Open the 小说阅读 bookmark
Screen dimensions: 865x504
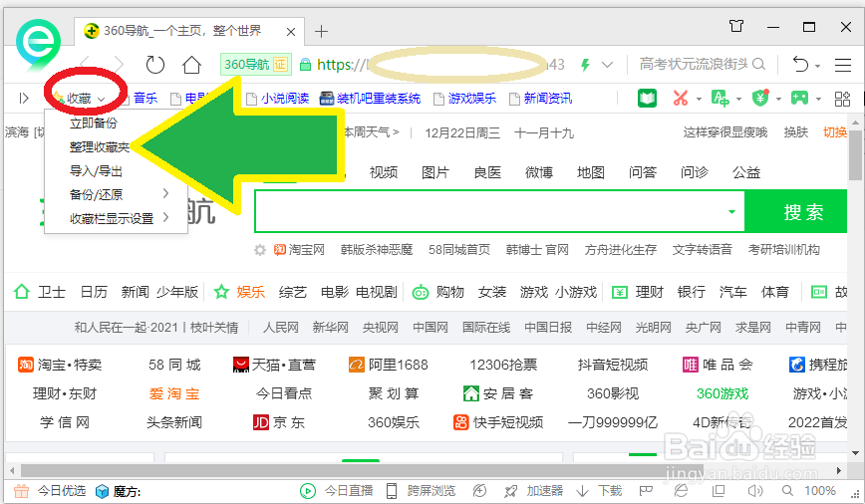pyautogui.click(x=277, y=99)
